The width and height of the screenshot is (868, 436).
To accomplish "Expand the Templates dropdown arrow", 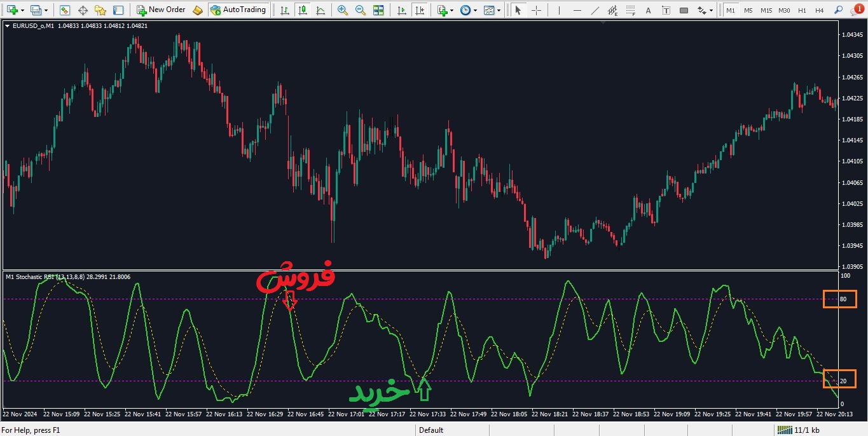I will point(499,10).
